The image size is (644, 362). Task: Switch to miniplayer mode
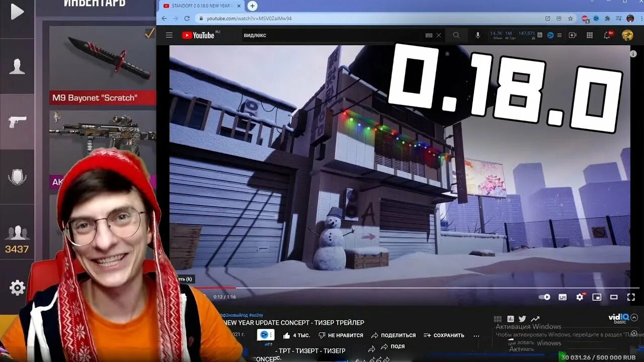pyautogui.click(x=597, y=297)
